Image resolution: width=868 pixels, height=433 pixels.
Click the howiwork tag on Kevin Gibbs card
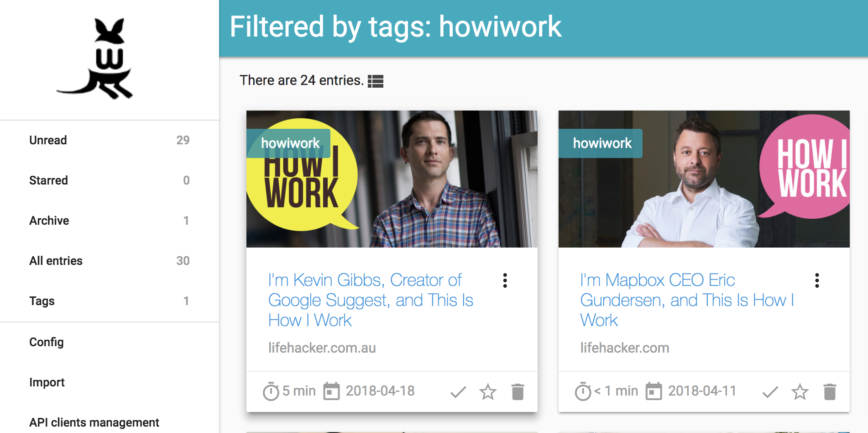tap(290, 143)
